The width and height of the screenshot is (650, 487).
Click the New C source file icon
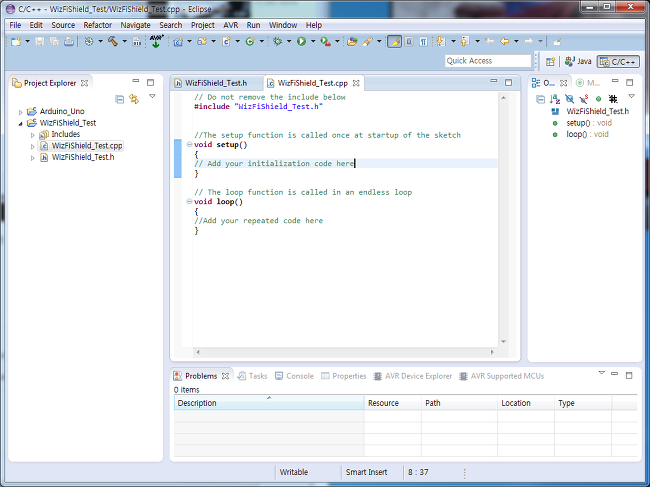tap(226, 41)
